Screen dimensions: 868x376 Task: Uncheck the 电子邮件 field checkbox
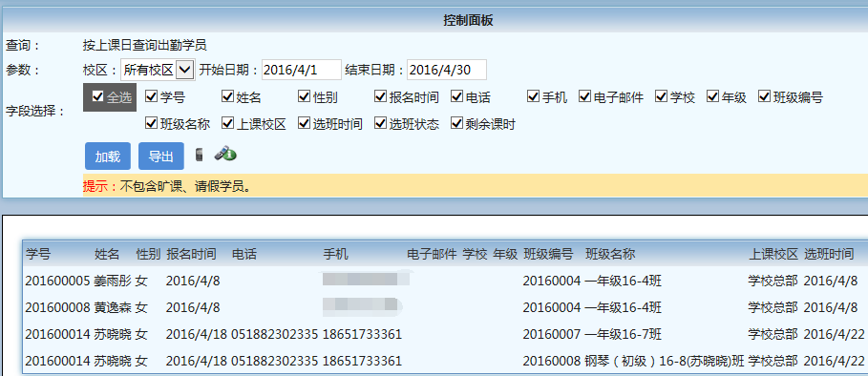coord(585,96)
